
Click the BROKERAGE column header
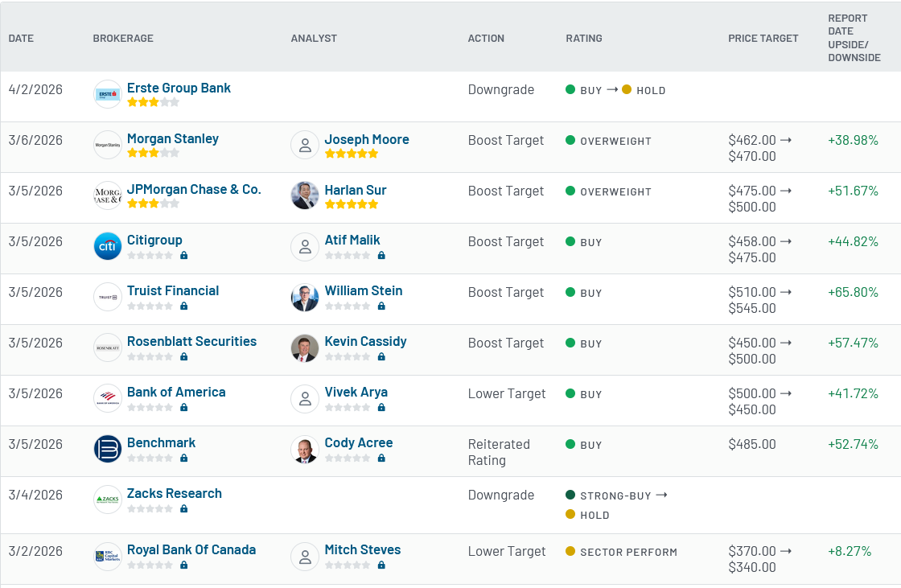pyautogui.click(x=123, y=38)
